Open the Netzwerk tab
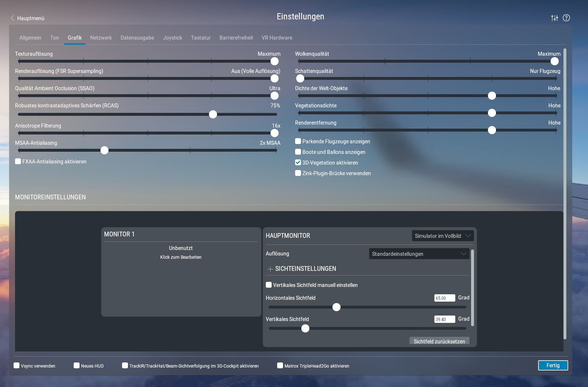The image size is (588, 387). [101, 38]
